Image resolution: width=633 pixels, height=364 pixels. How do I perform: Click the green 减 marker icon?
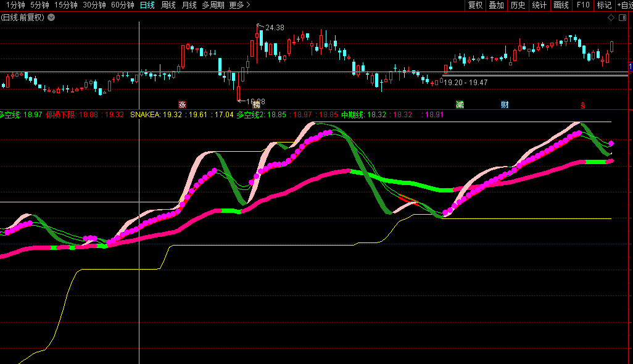460,105
